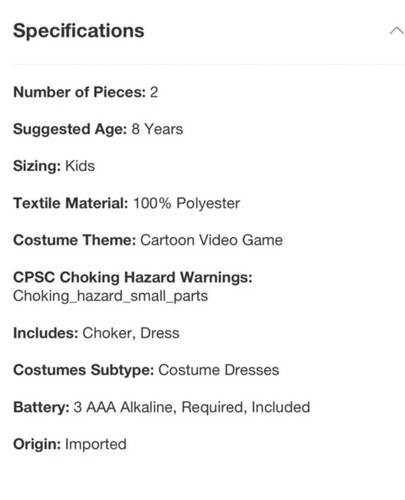Click Choking_hazard_small_parts text
The width and height of the screenshot is (405, 500).
point(110,296)
